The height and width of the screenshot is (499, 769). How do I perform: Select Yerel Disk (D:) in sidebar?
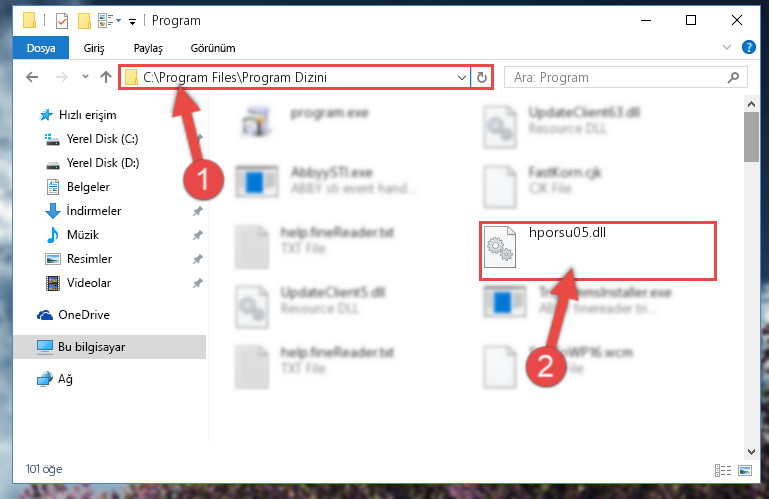[x=103, y=163]
